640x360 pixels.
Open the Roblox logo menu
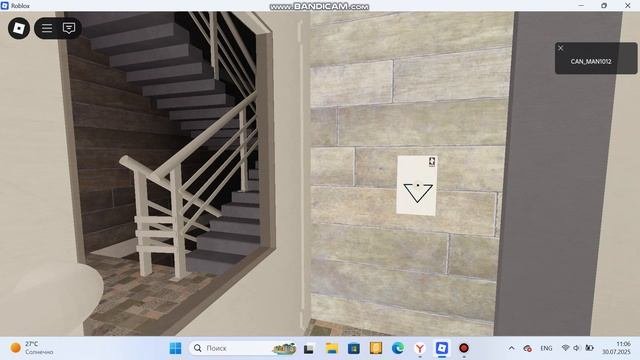coord(19,28)
